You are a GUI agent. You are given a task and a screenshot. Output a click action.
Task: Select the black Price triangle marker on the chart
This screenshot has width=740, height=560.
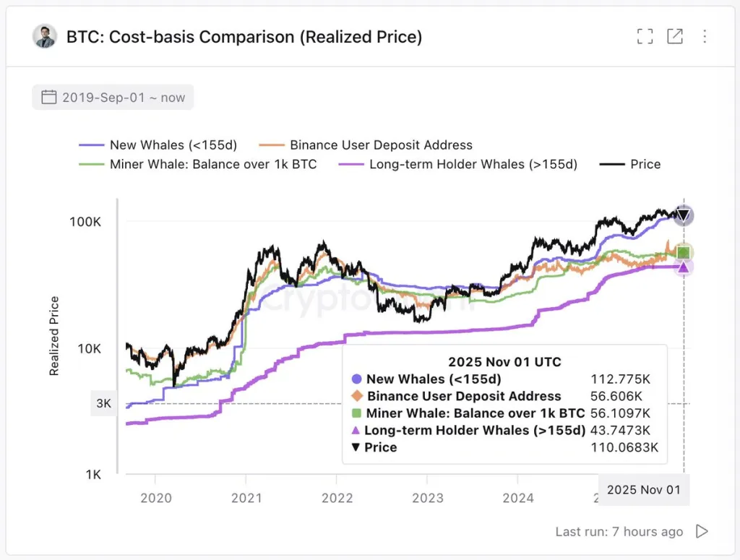click(683, 215)
